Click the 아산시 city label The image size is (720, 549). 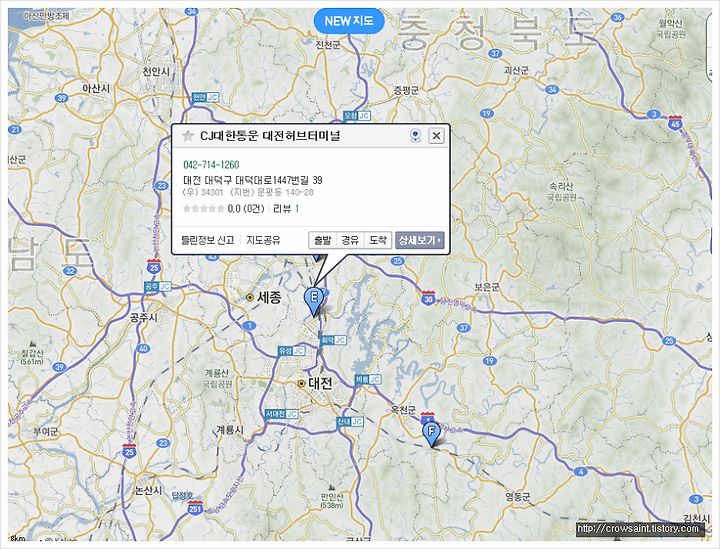[x=96, y=88]
